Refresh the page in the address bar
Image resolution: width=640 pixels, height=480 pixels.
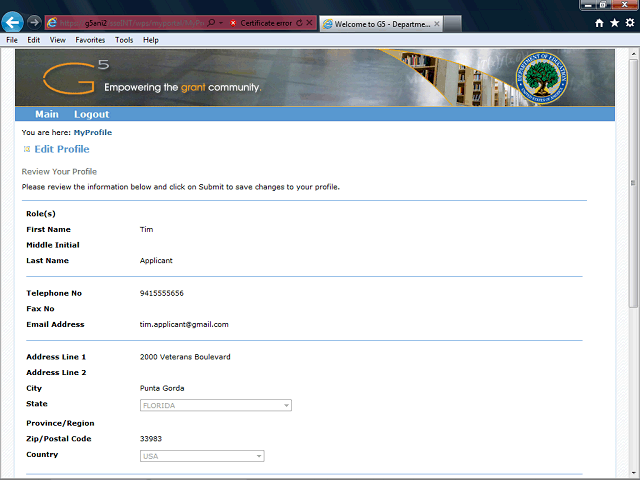pyautogui.click(x=300, y=23)
